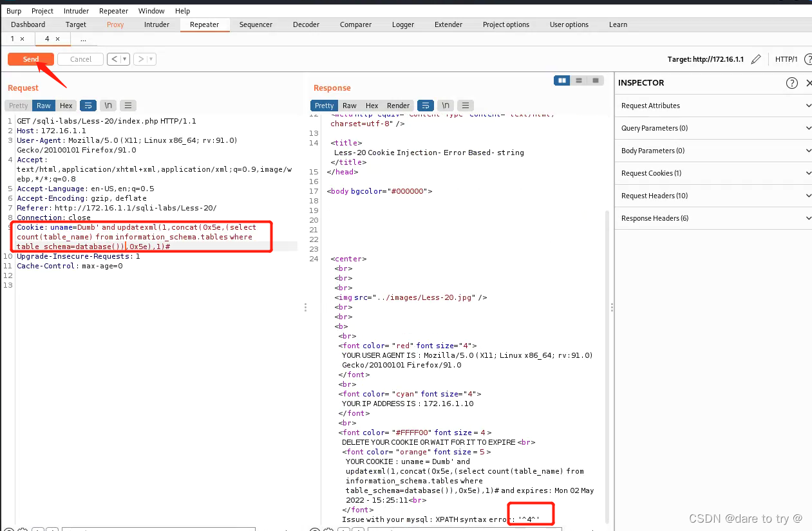The height and width of the screenshot is (531, 812).
Task: Click 'Cache-Control: max-age=0' header line
Action: point(70,266)
